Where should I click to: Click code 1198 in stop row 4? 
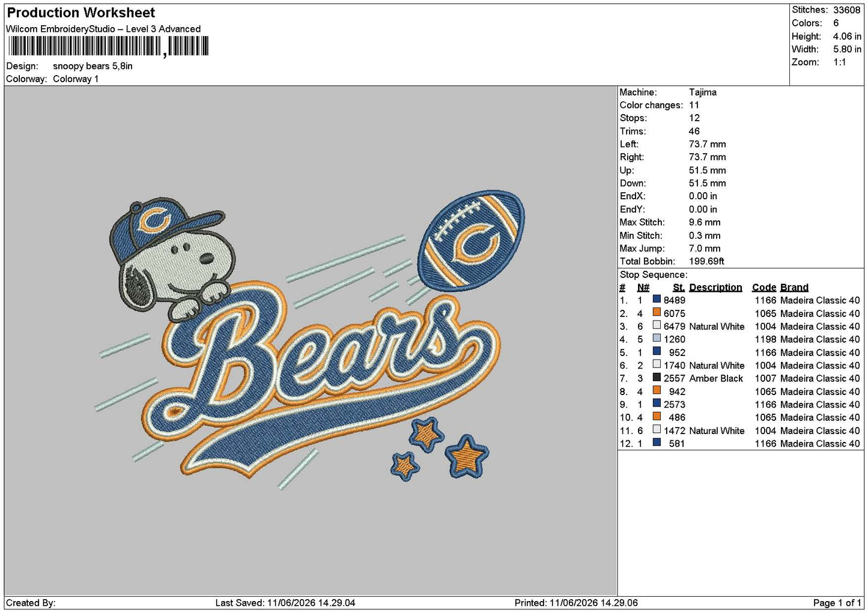pos(766,339)
